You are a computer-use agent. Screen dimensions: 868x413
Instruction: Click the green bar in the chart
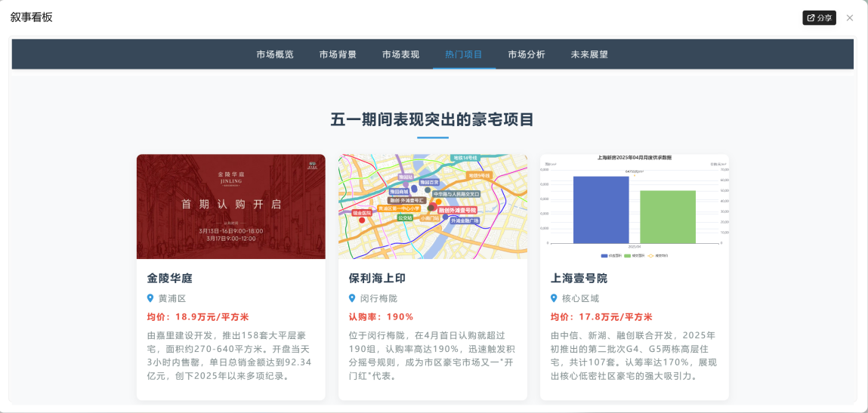[x=668, y=217]
